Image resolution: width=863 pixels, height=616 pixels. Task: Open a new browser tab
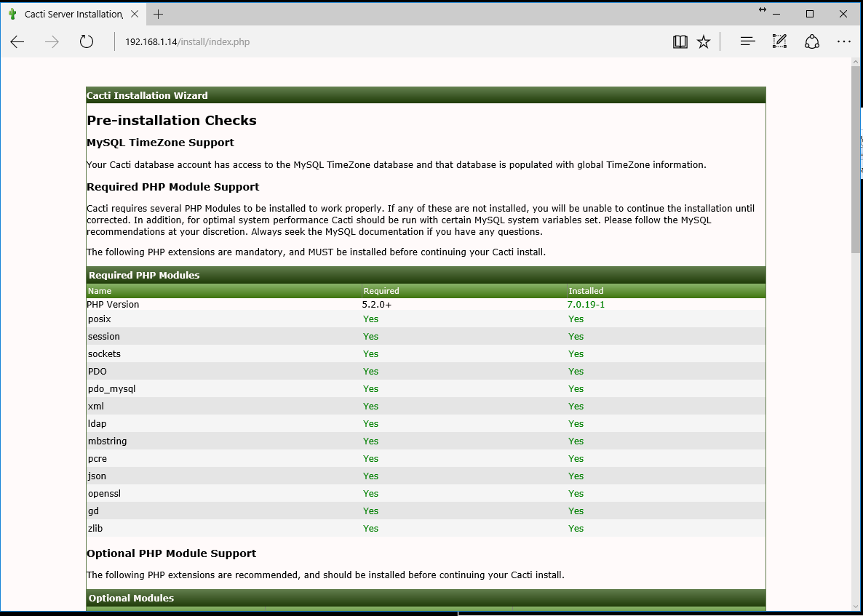pyautogui.click(x=159, y=15)
